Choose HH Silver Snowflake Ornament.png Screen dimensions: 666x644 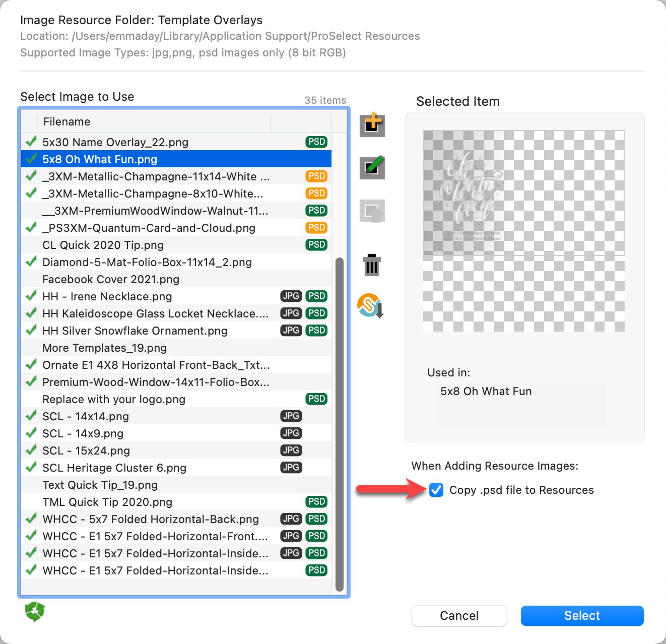click(135, 331)
